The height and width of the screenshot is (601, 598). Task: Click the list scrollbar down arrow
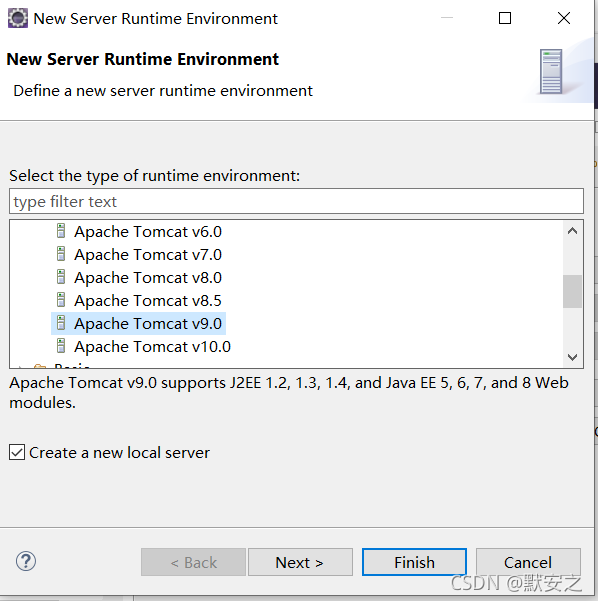(x=572, y=357)
